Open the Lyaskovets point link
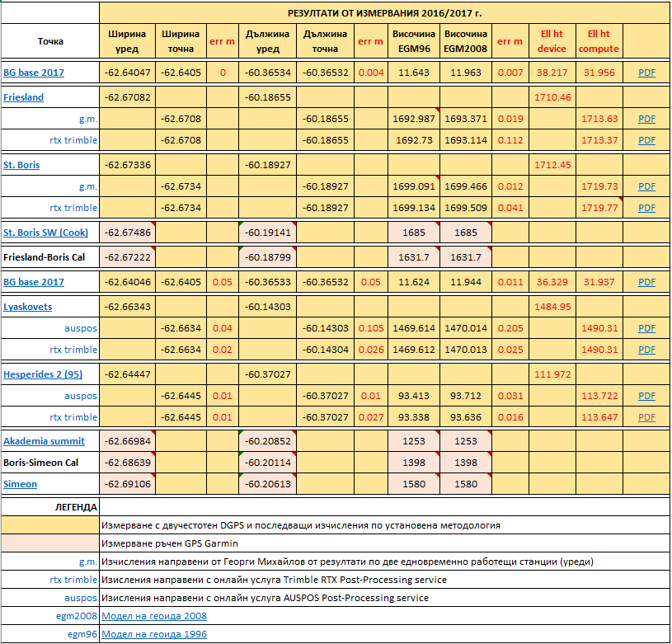Image resolution: width=672 pixels, height=644 pixels. (27, 307)
